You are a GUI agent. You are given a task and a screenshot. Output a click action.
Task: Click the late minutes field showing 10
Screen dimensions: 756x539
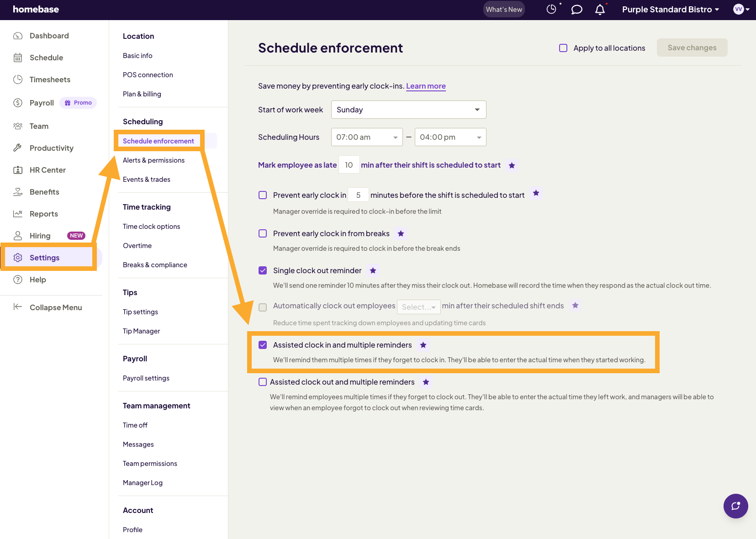pos(349,165)
